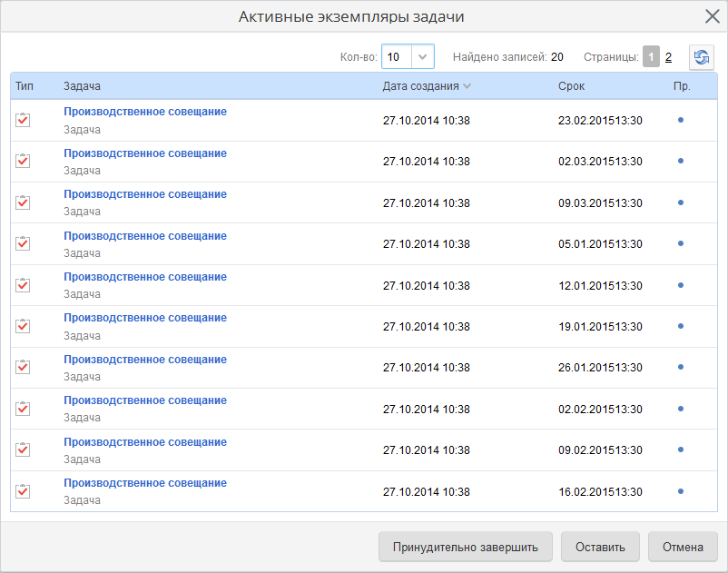Click priority dot for 26.01.2015 row
The image size is (728, 573).
[681, 368]
